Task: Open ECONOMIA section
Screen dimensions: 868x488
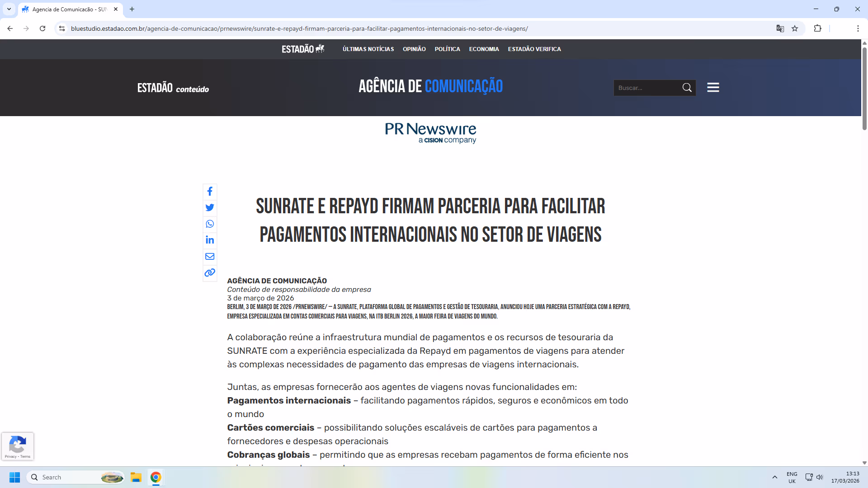Action: [484, 49]
